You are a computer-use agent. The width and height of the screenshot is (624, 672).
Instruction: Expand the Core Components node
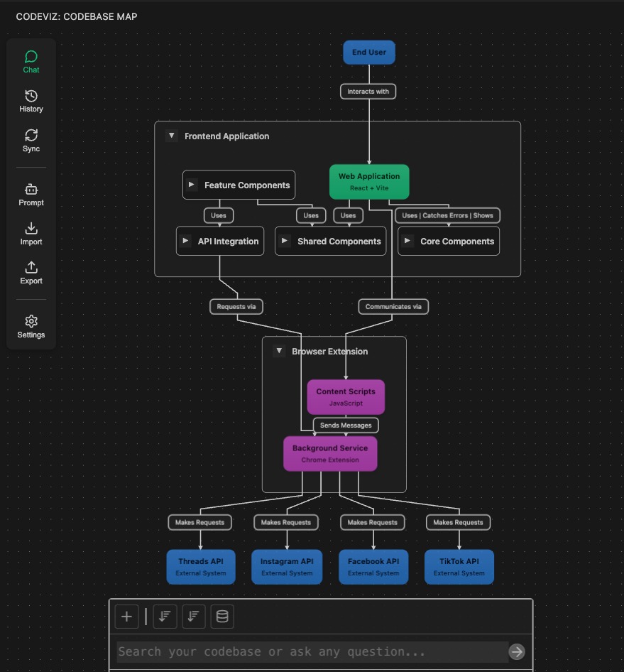coord(407,241)
